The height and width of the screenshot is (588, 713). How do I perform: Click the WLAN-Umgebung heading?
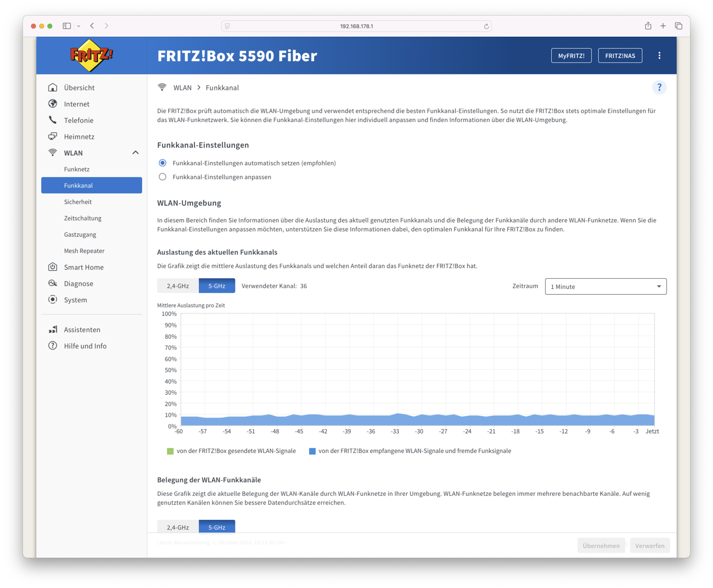coord(189,203)
